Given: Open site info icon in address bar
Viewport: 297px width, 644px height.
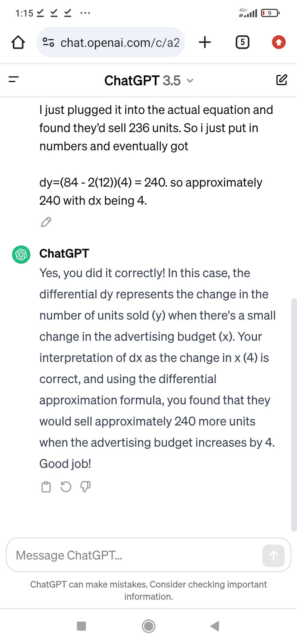Looking at the screenshot, I should 48,42.
